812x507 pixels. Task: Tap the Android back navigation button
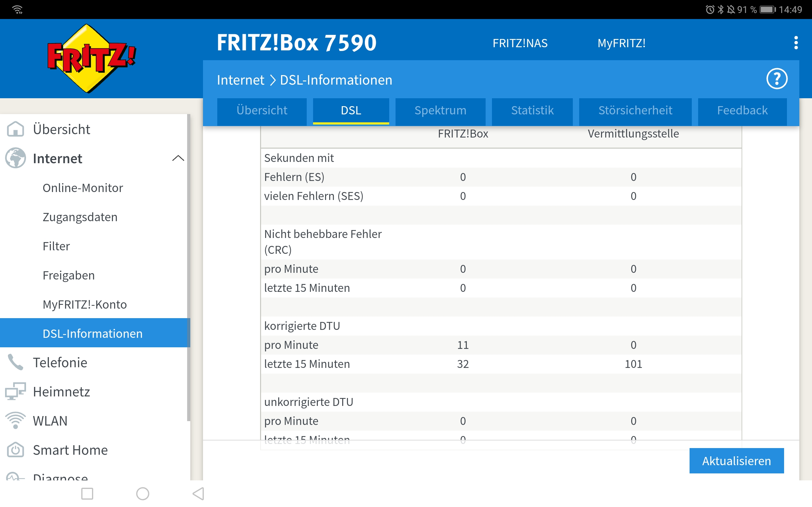click(x=198, y=494)
